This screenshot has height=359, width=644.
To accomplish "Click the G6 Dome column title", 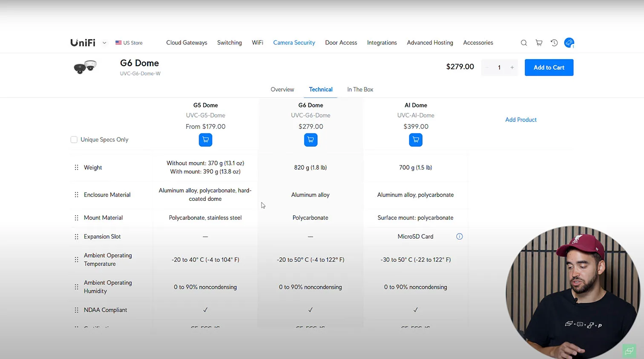I will coord(310,105).
